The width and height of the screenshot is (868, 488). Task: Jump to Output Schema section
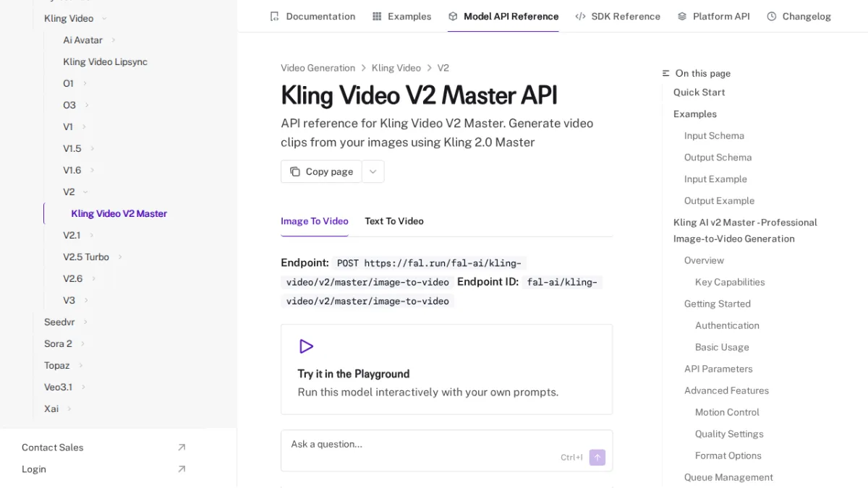click(x=718, y=158)
